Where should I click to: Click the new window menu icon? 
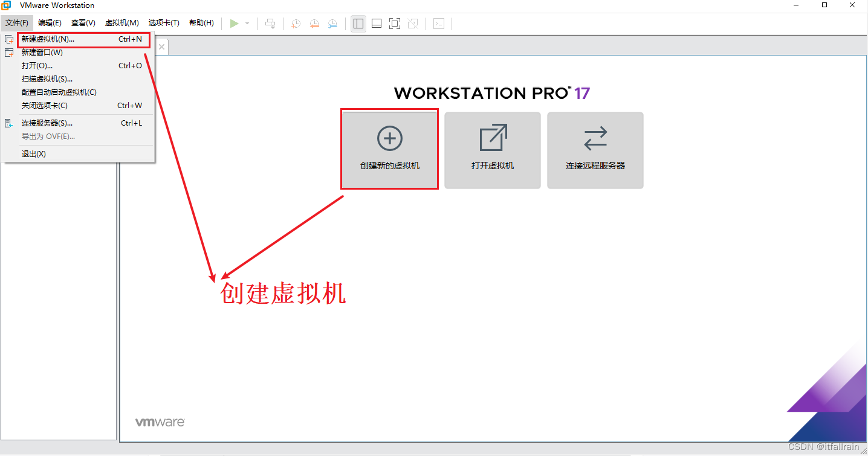click(9, 53)
